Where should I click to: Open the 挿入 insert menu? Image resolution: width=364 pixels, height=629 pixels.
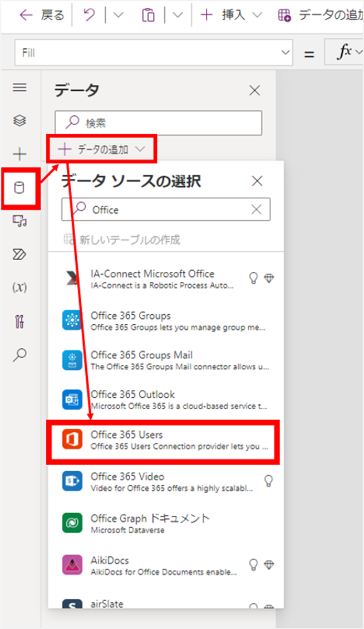pos(231,15)
